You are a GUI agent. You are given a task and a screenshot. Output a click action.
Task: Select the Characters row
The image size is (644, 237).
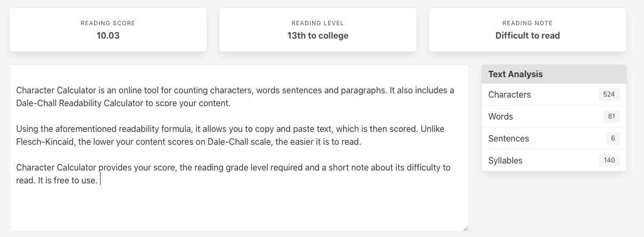554,94
